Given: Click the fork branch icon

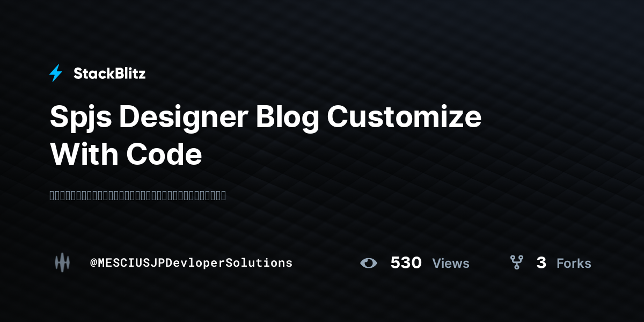Looking at the screenshot, I should [x=516, y=262].
